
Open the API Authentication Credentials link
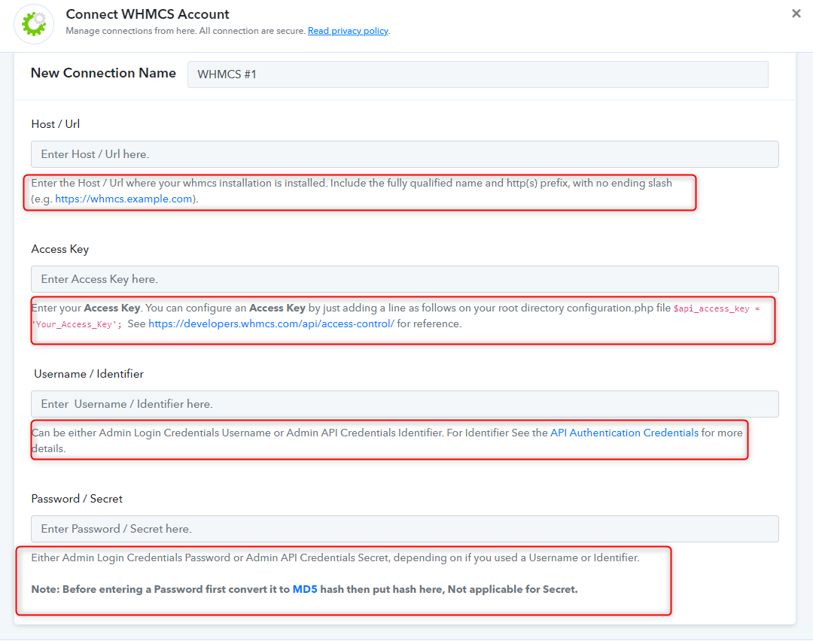pos(624,433)
